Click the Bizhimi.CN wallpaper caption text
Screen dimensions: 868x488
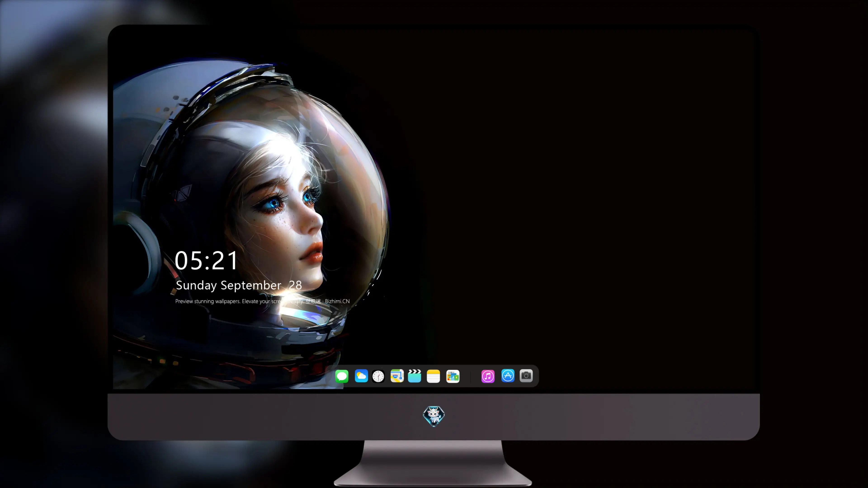point(262,301)
